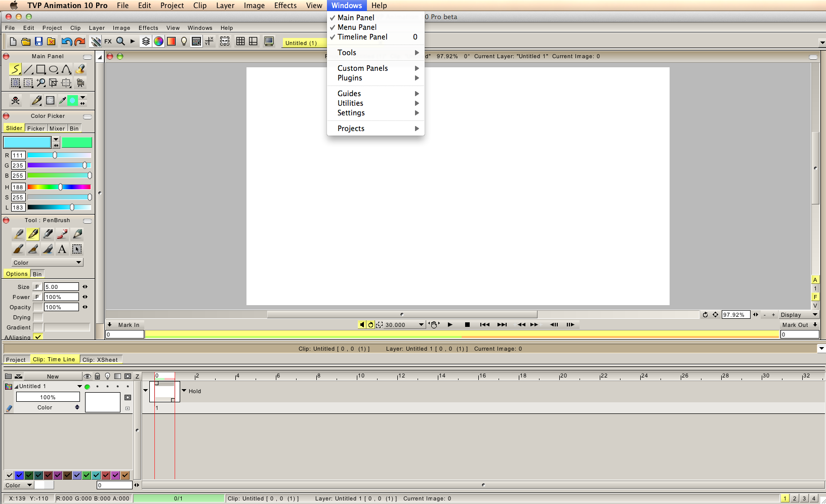Click the open folder toolbar icon
The image size is (826, 504).
26,41
